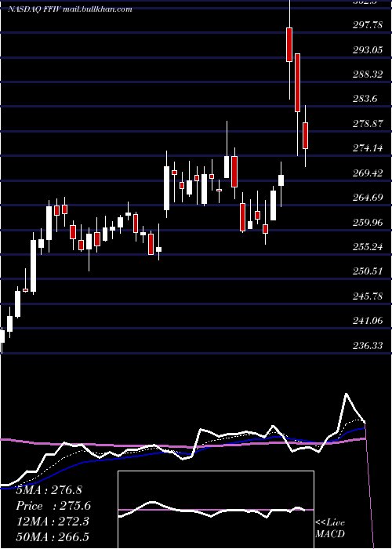The image size is (392, 549).
Task: Select the 269.42 price axis label
Action: [367, 173]
